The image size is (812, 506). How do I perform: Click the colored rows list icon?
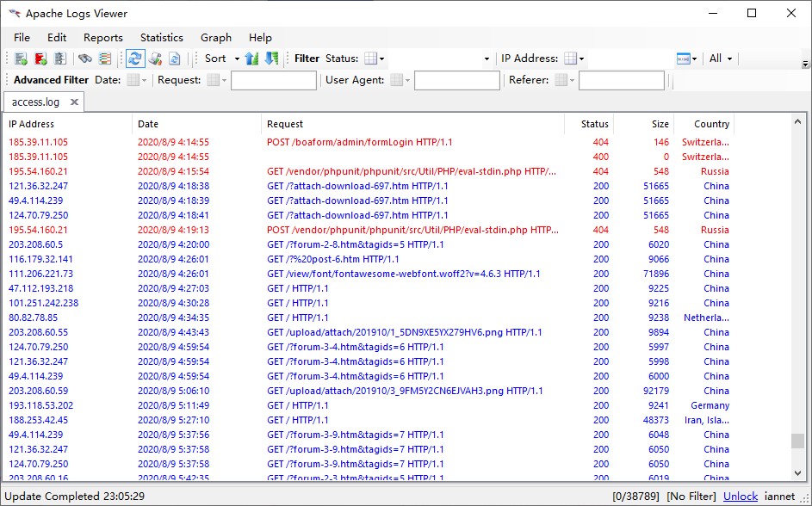[x=104, y=59]
